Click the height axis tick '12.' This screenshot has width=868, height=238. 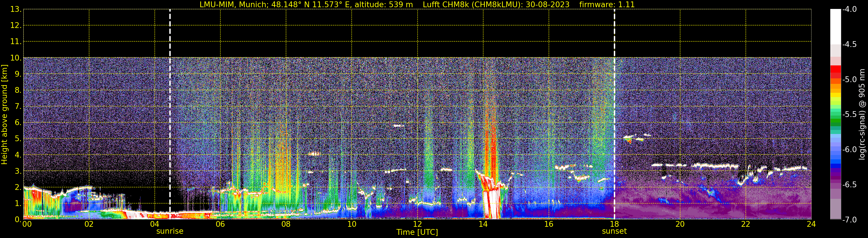[16, 26]
